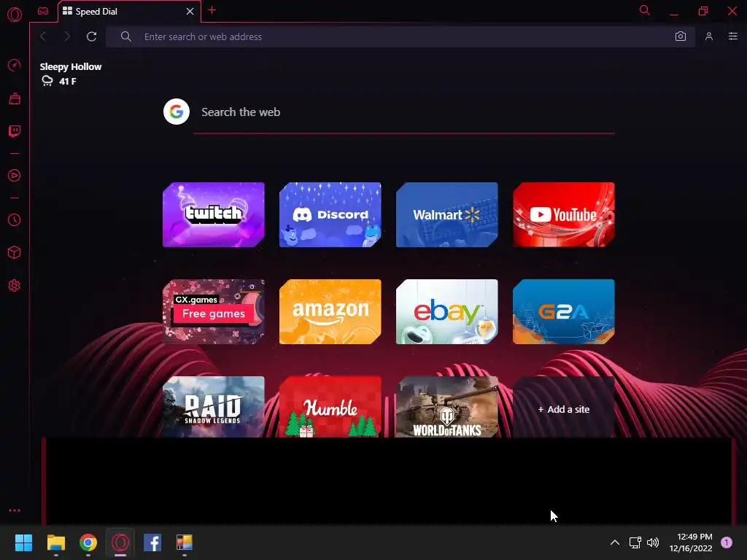Viewport: 747px width, 560px height.
Task: Go back to previous page
Action: 43,36
